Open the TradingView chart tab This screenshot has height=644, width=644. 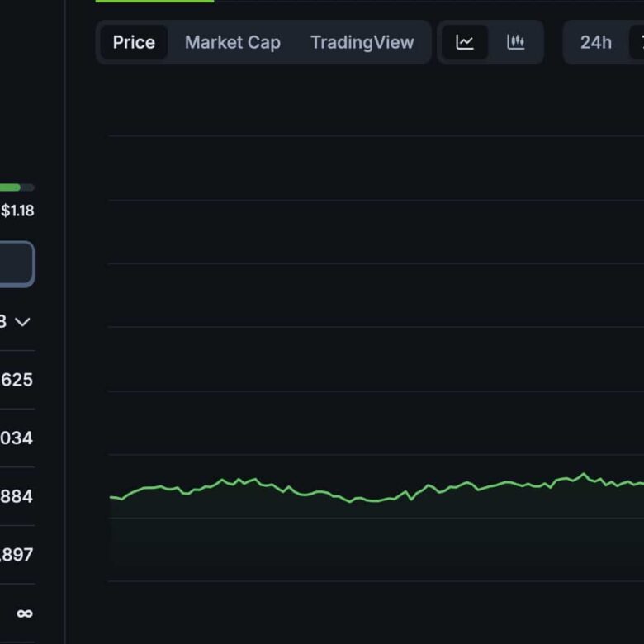[x=362, y=42]
